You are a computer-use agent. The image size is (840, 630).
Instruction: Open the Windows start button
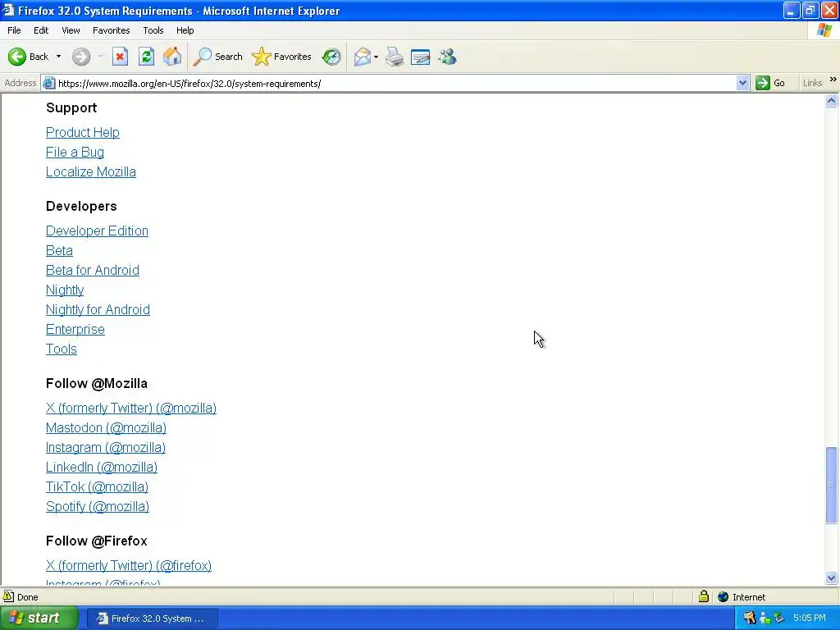click(x=39, y=619)
